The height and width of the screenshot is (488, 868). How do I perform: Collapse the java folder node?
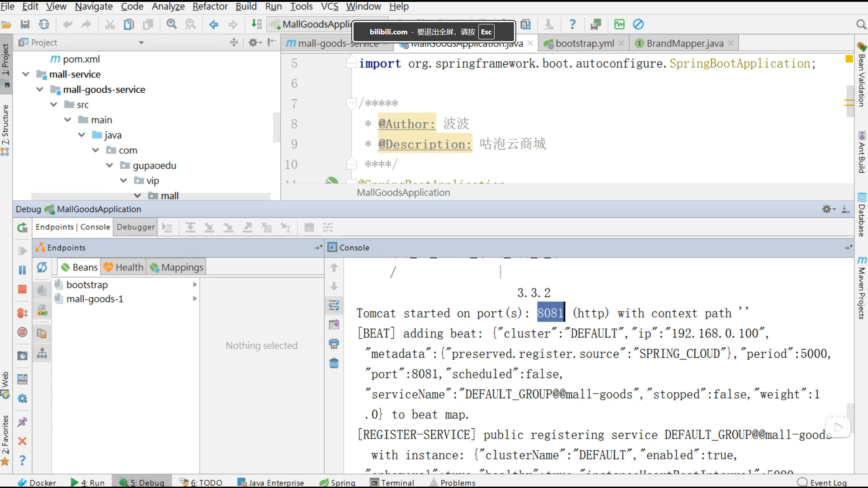pyautogui.click(x=82, y=135)
